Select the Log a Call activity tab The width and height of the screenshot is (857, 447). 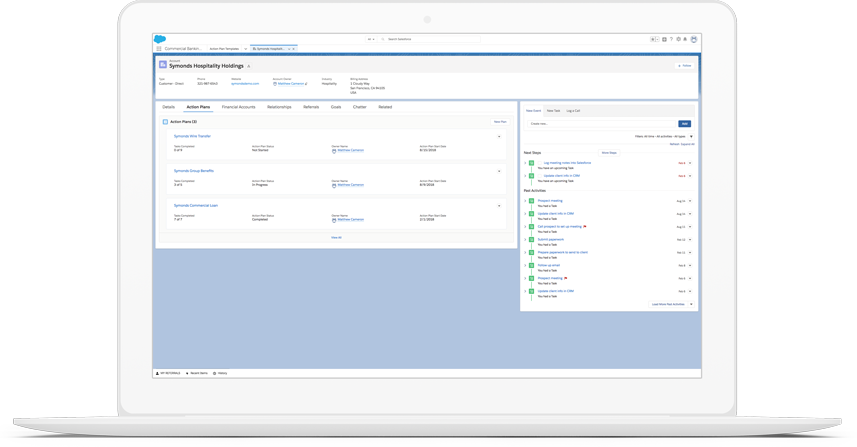(573, 111)
